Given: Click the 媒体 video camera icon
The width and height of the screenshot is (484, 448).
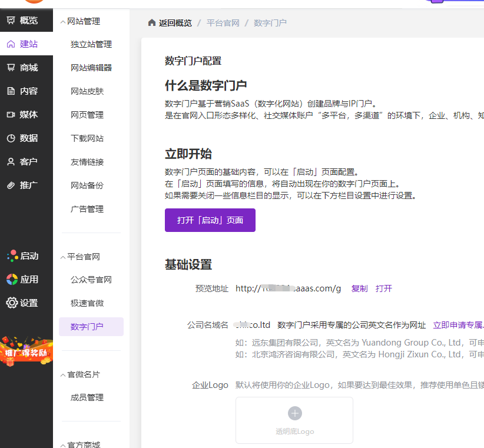Looking at the screenshot, I should tap(11, 115).
